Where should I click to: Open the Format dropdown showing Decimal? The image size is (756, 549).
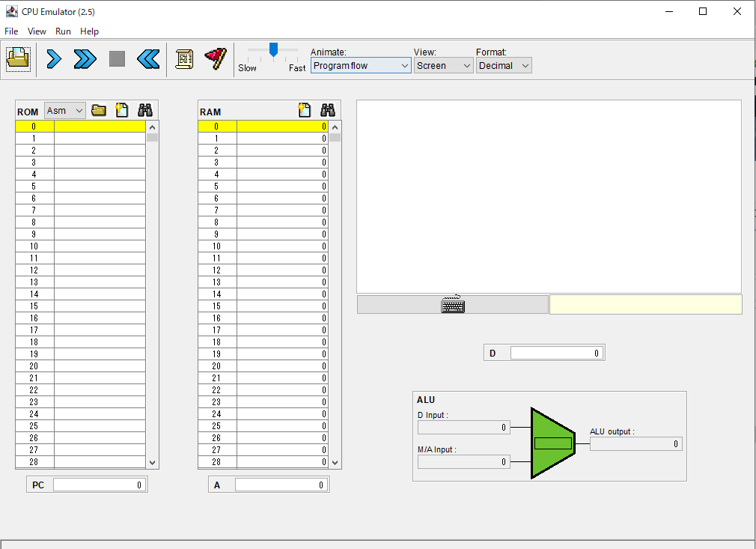(x=504, y=66)
